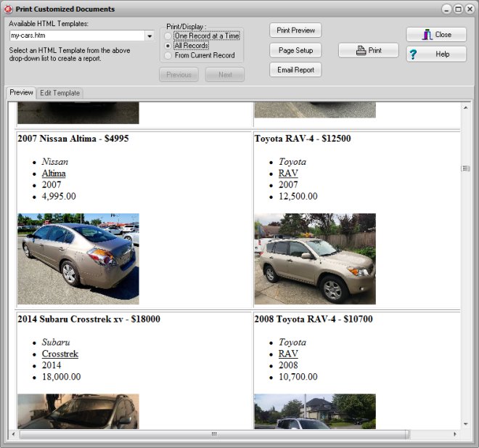Switch to the Preview tab

click(21, 93)
